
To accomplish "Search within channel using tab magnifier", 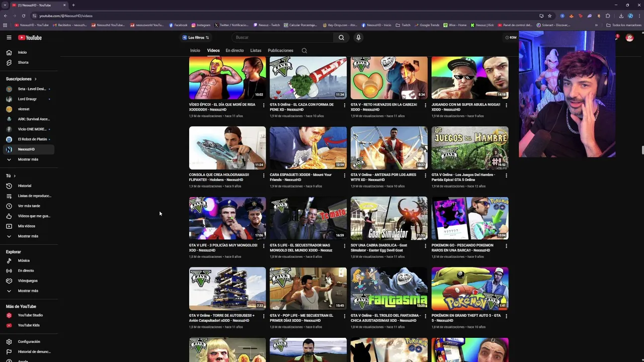I will point(304,50).
